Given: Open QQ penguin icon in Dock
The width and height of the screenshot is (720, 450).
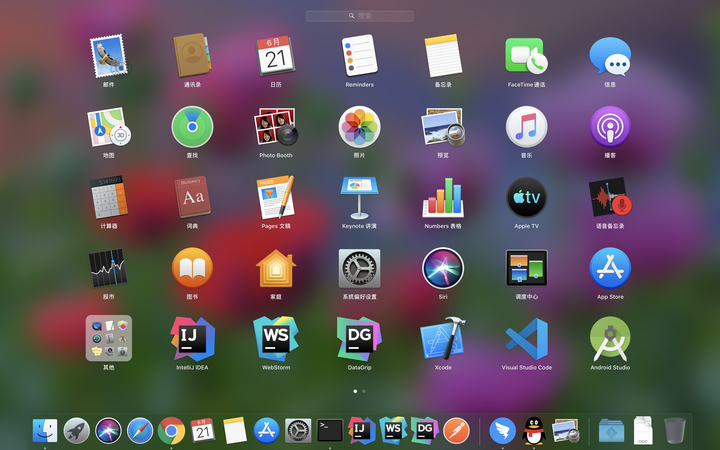Looking at the screenshot, I should 534,431.
